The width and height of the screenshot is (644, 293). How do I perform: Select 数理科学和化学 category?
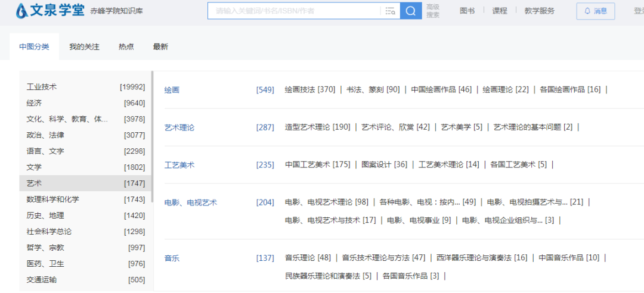pyautogui.click(x=52, y=200)
